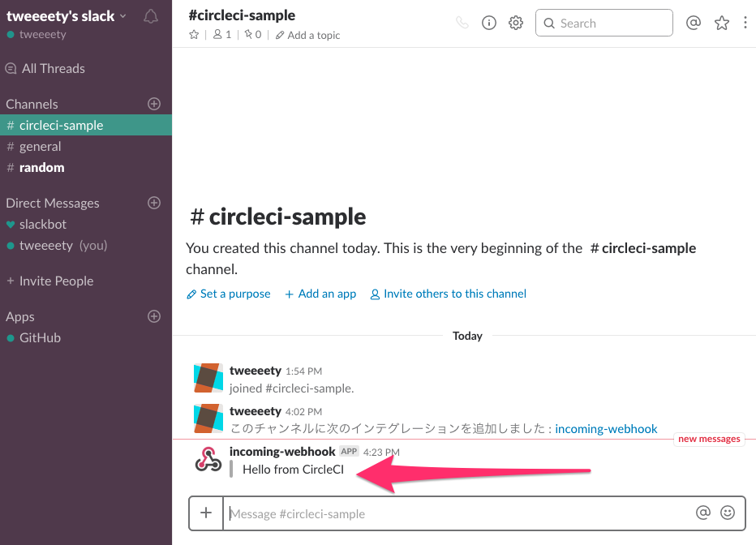Click tweeeety avatar on joined message

pos(208,378)
